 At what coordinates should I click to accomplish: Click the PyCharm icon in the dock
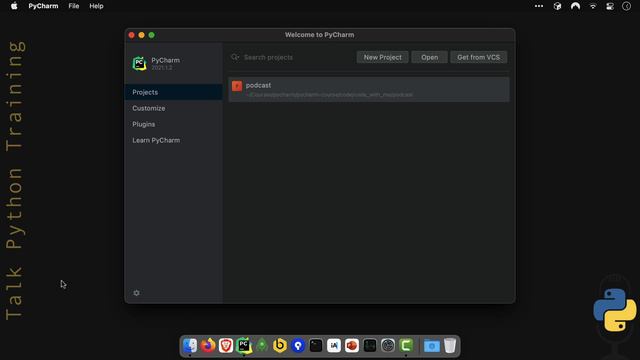(244, 345)
